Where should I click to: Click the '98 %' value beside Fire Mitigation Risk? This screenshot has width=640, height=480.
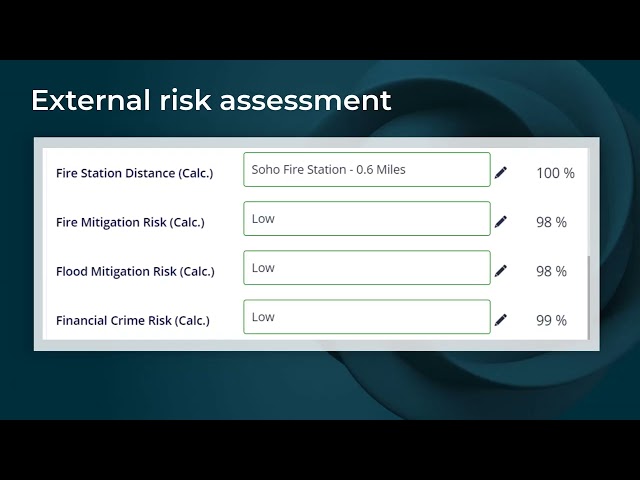coord(551,222)
